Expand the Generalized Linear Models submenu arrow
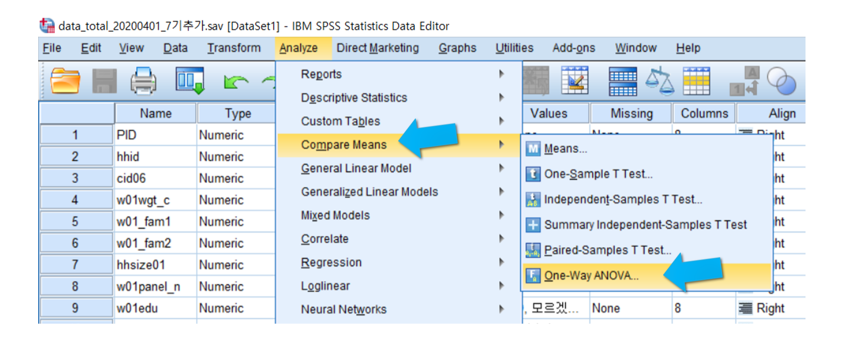 [x=501, y=191]
